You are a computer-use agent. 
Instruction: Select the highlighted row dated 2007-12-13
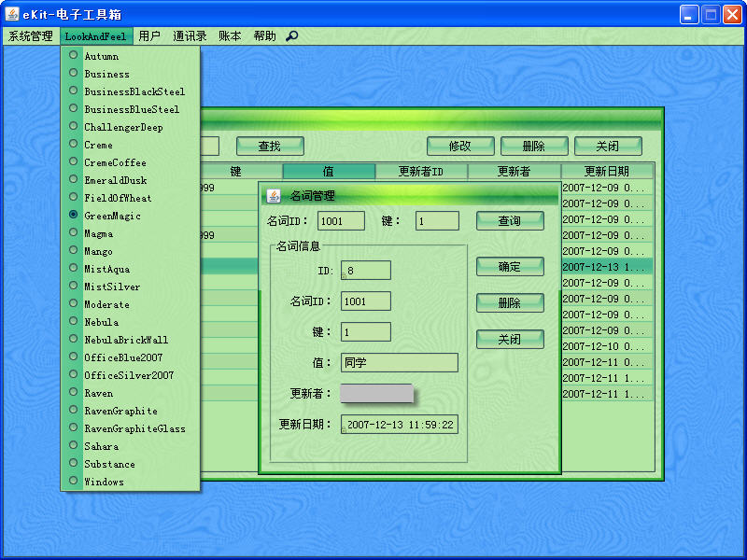coord(607,267)
